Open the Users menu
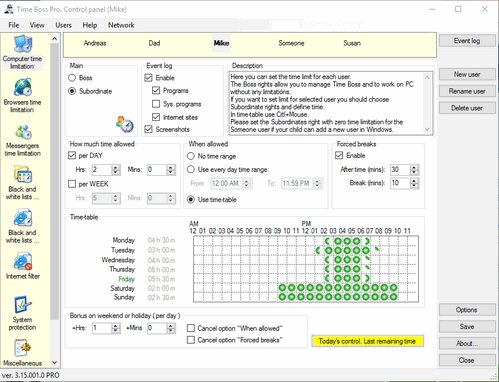 point(63,25)
